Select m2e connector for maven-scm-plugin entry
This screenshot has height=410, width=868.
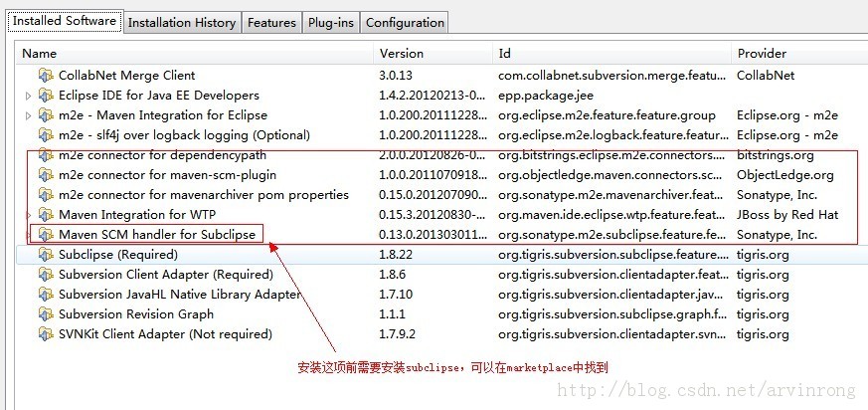(167, 175)
